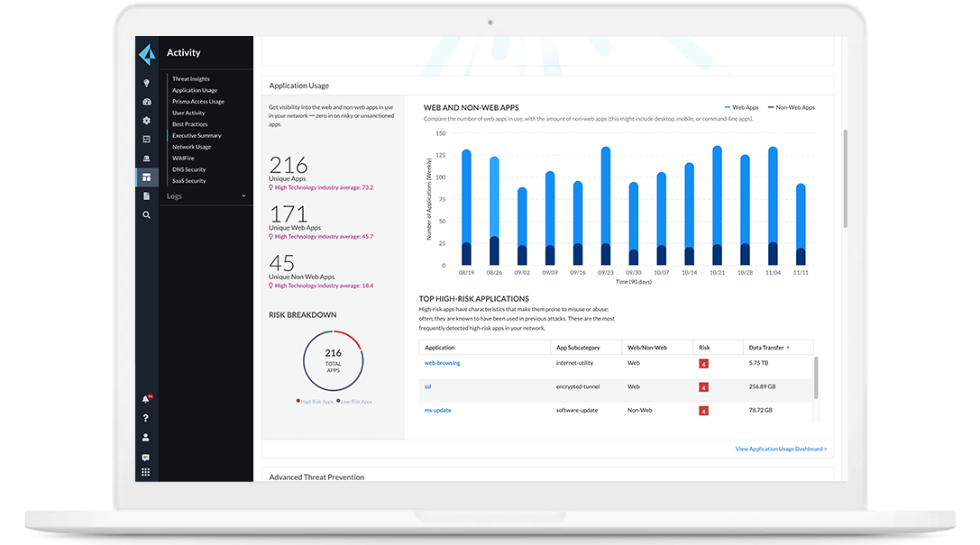This screenshot has height=545, width=980.
Task: Open settings gear icon in sidebar
Action: [x=147, y=121]
